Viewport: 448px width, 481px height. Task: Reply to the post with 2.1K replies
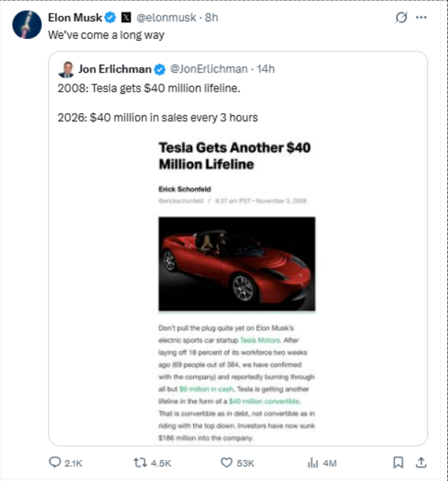pyautogui.click(x=55, y=463)
